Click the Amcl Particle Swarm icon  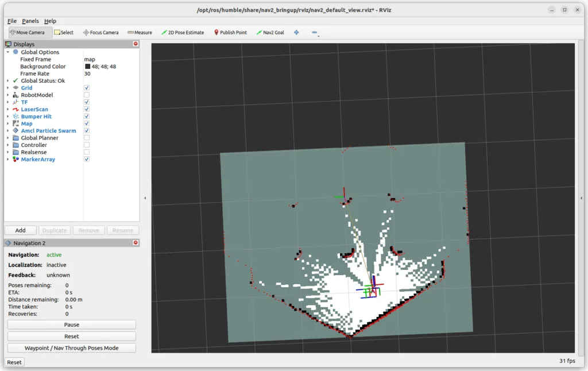coord(16,130)
